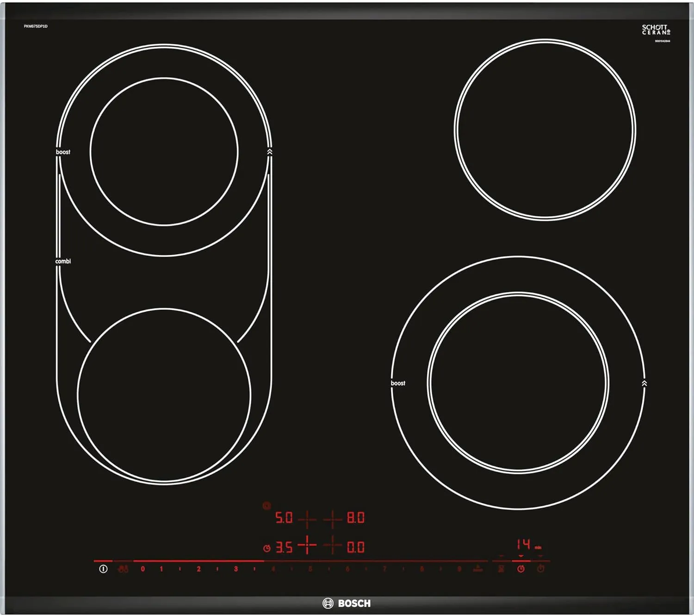This screenshot has width=694, height=616.
Task: Tap the child lock icon beside power
Action: [x=123, y=569]
